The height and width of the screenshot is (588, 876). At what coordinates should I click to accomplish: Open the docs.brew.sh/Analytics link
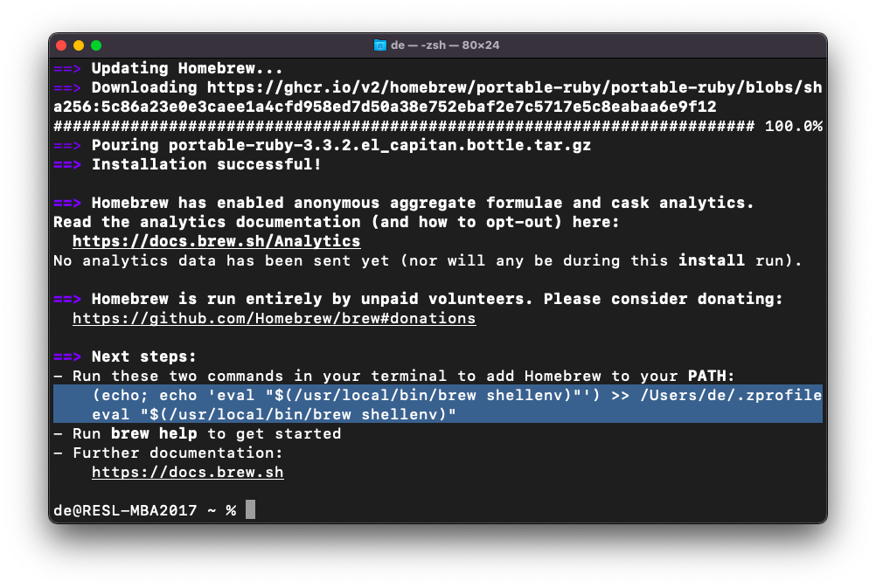[216, 241]
